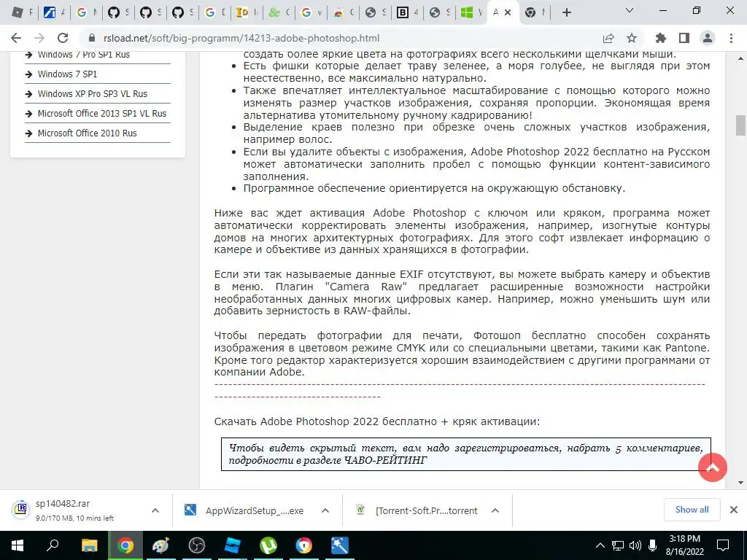Share this page using the share icon
Image resolution: width=747 pixels, height=560 pixels.
coord(608,38)
